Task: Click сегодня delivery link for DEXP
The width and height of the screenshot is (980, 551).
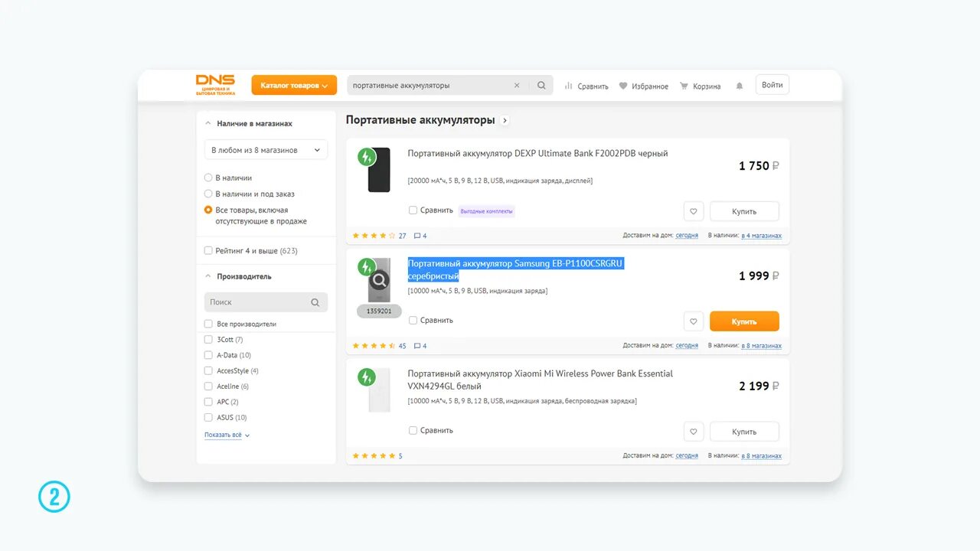Action: pyautogui.click(x=687, y=236)
